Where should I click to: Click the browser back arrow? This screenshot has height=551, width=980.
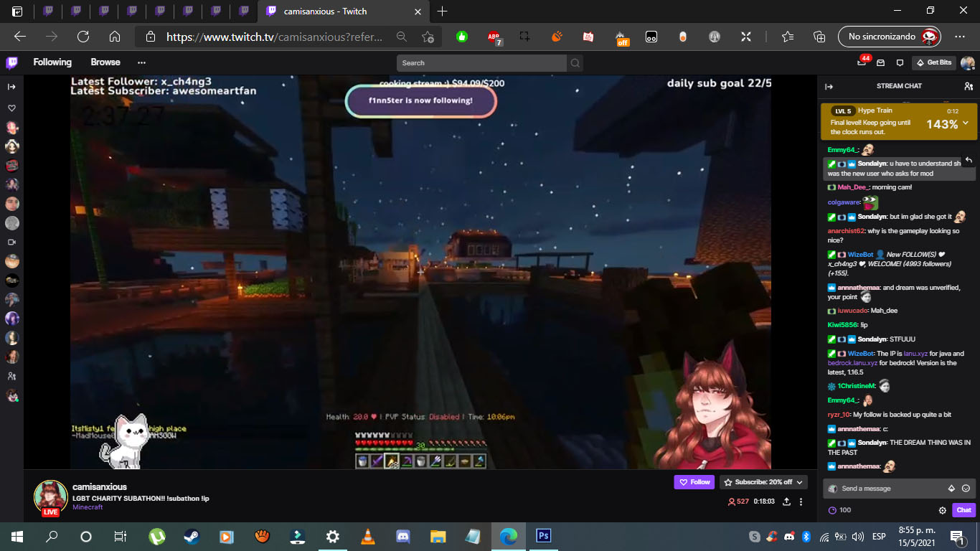[20, 37]
